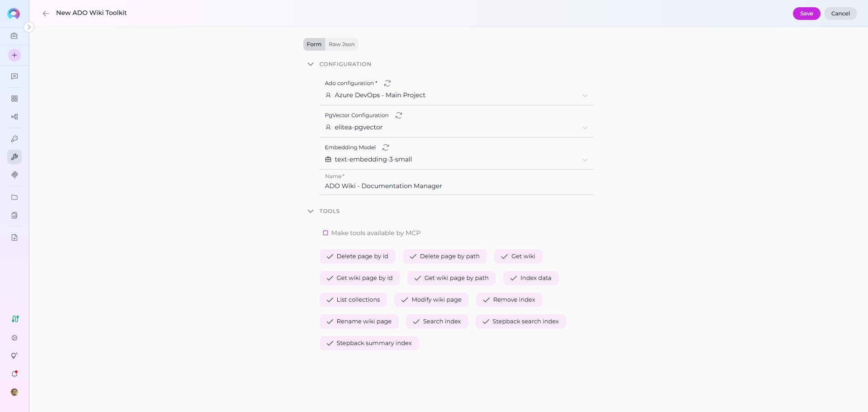Open the settings gear in the sidebar
The height and width of the screenshot is (412, 868).
(14, 338)
